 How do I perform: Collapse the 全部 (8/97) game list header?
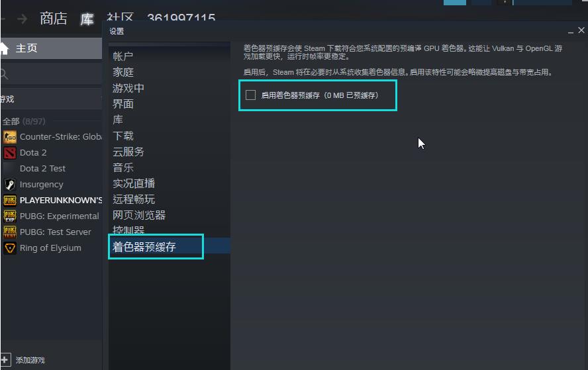24,122
